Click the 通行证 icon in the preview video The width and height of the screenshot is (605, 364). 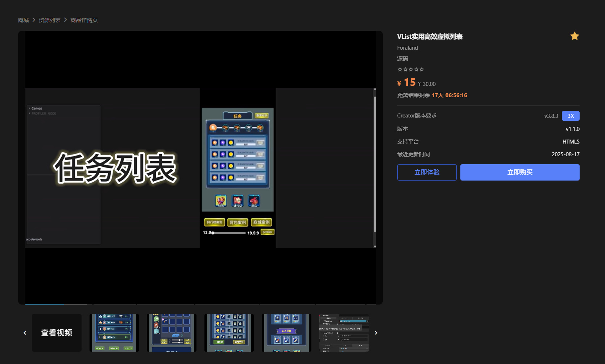pyautogui.click(x=237, y=201)
